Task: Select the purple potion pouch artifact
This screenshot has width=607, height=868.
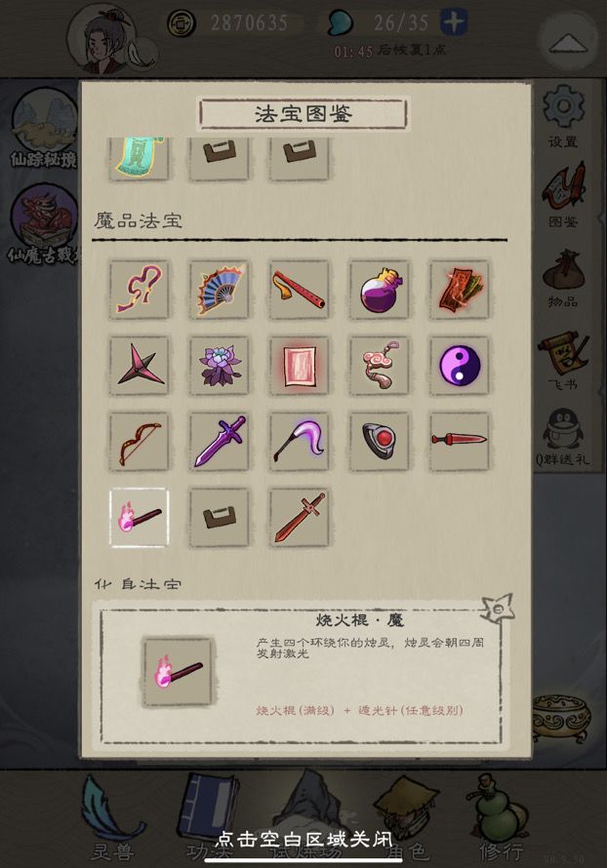Action: pos(380,289)
